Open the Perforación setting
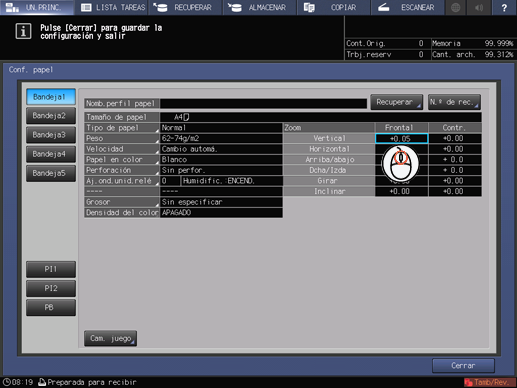517x388 pixels. click(122, 170)
